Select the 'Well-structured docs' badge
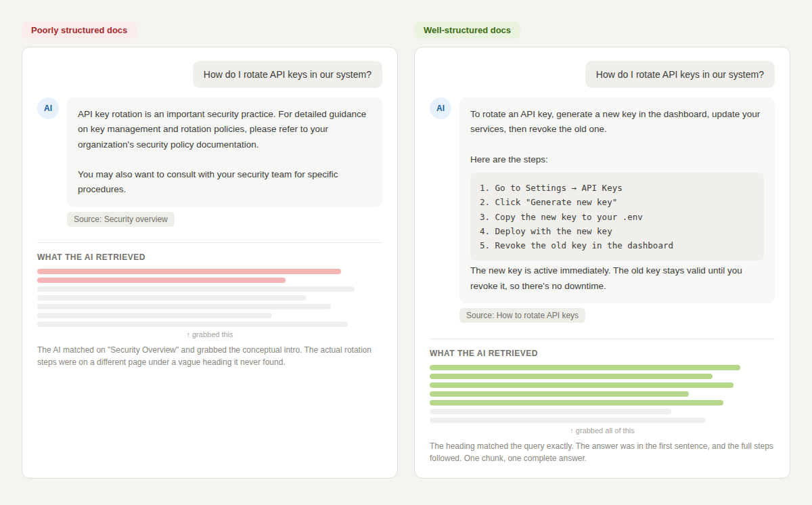The height and width of the screenshot is (505, 812). 467,30
